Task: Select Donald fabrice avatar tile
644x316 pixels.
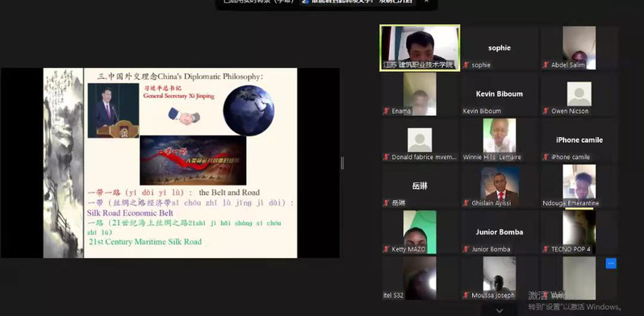Action: [420, 140]
